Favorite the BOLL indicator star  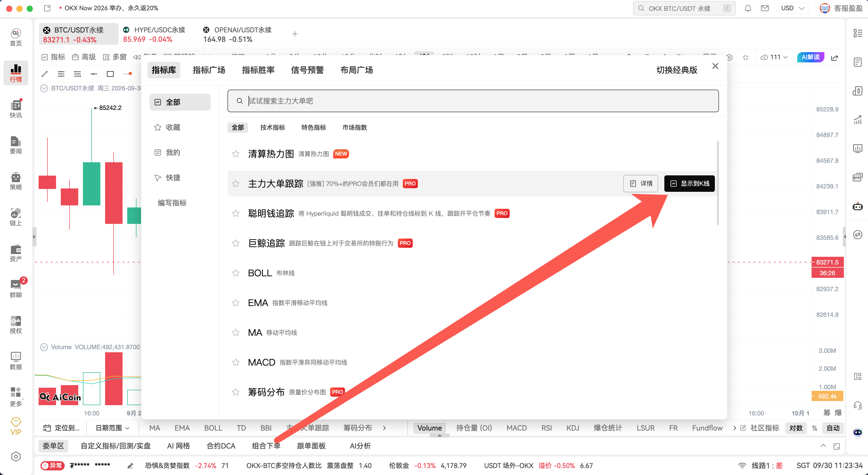click(x=235, y=273)
